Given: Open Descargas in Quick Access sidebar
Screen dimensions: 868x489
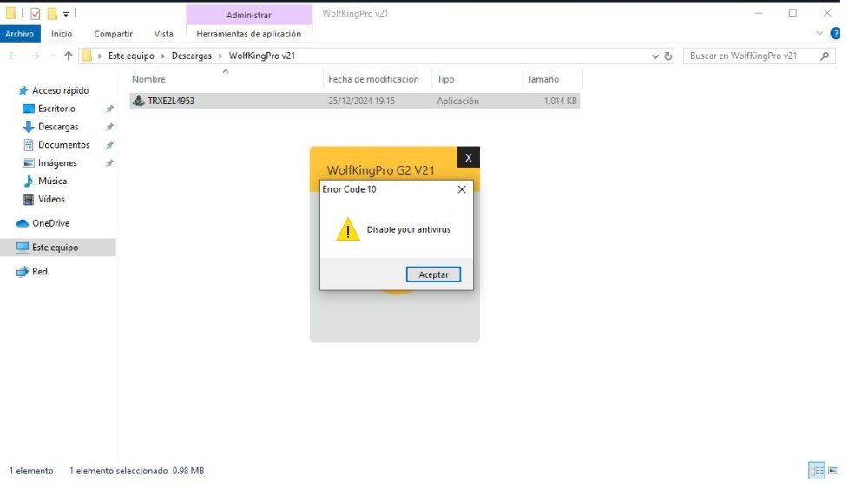Looking at the screenshot, I should point(58,127).
